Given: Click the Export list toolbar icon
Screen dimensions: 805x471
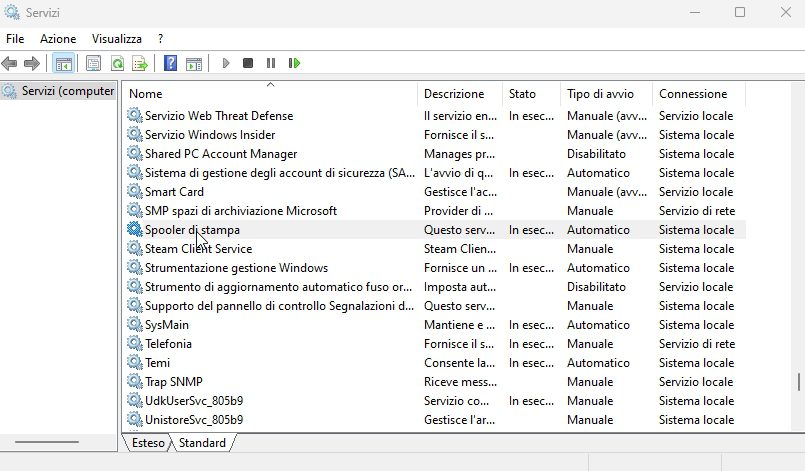Looking at the screenshot, I should click(x=140, y=64).
